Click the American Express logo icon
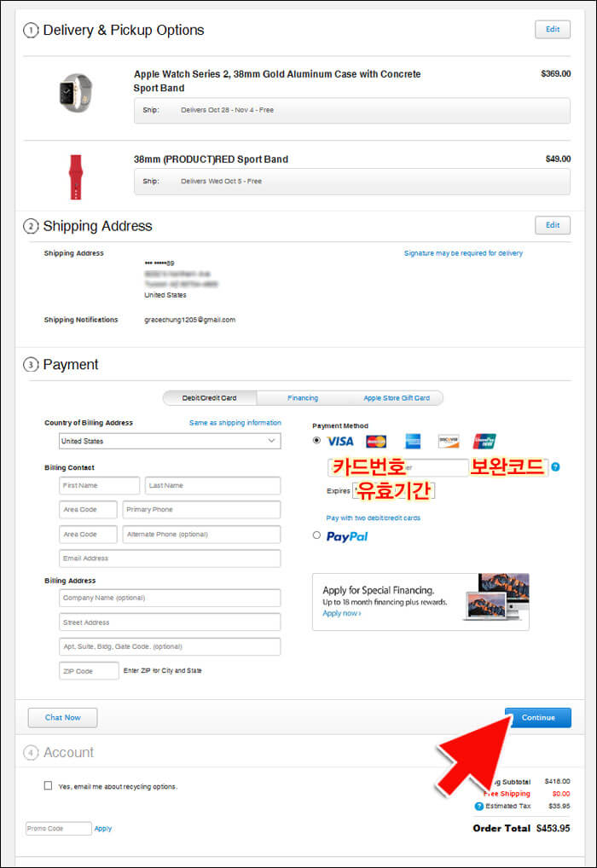The image size is (597, 868). [x=413, y=441]
